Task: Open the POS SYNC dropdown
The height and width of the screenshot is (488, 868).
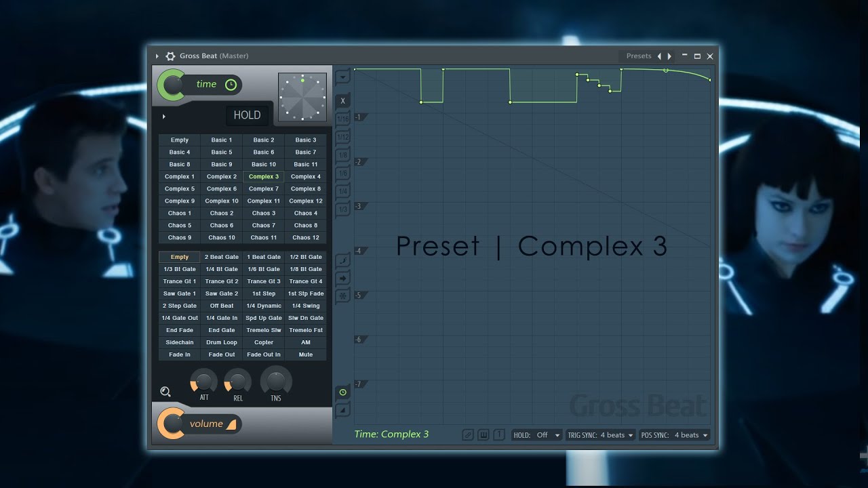Action: 675,435
